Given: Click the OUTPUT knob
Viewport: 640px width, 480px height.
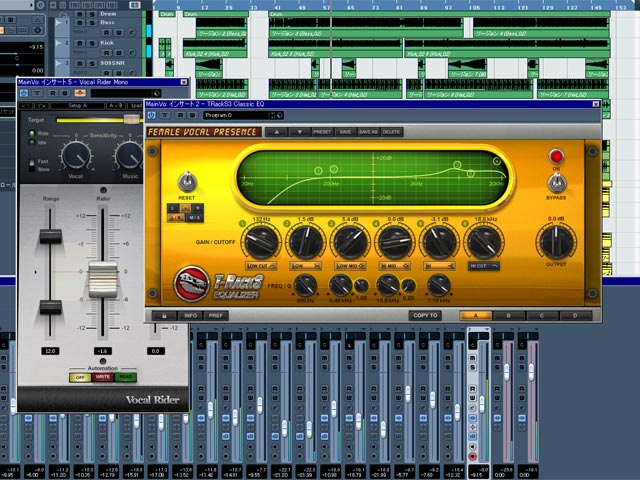Looking at the screenshot, I should pyautogui.click(x=556, y=242).
